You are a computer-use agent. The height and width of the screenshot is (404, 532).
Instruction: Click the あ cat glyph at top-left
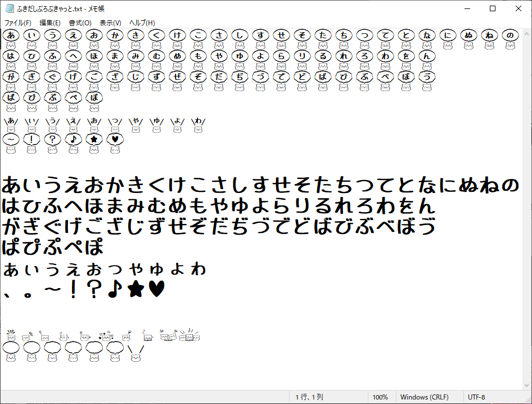pyautogui.click(x=11, y=35)
